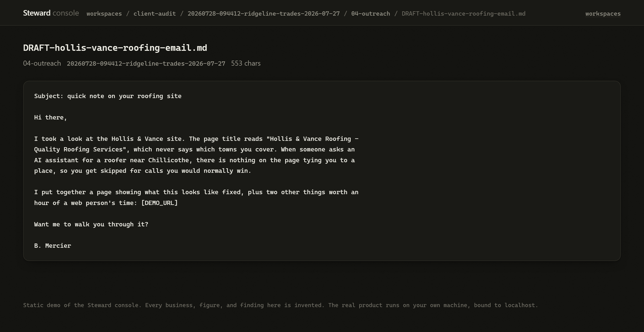Viewport: 644px width, 332px height.
Task: Click the DRAFT-hollis-vance-roofing-email.md breadcrumb item
Action: [463, 14]
